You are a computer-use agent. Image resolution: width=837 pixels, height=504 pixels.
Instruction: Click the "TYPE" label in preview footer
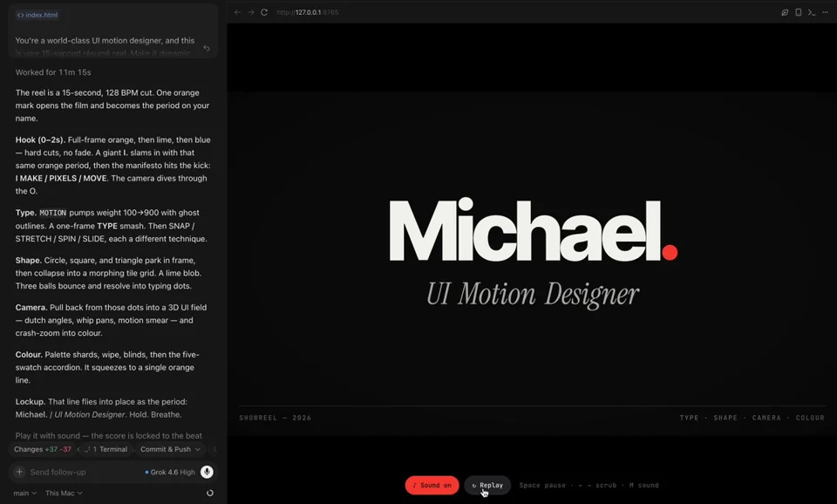coord(689,418)
